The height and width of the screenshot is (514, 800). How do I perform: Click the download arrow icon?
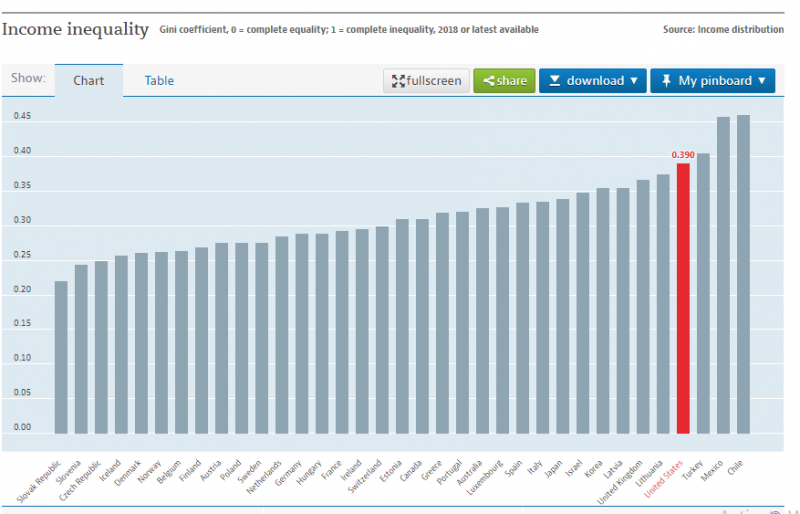pos(554,81)
